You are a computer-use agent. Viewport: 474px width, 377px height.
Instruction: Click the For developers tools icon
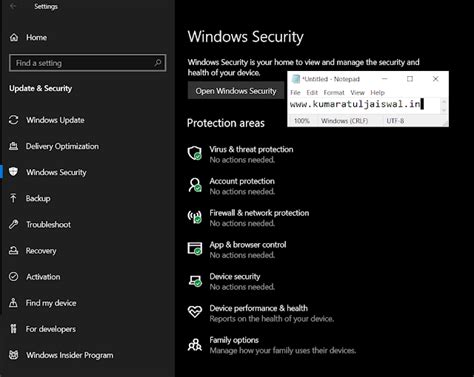[13, 329]
